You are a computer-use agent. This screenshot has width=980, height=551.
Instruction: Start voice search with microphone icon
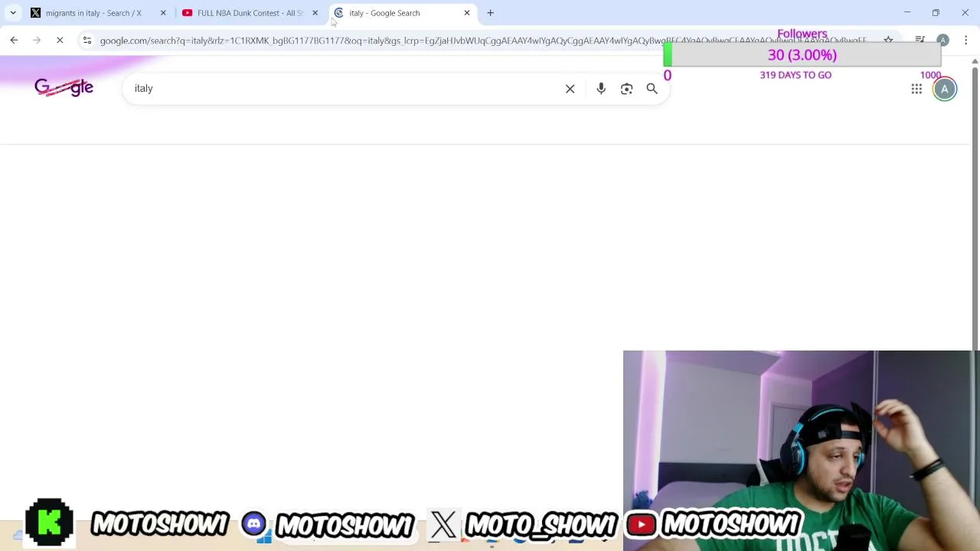[601, 89]
